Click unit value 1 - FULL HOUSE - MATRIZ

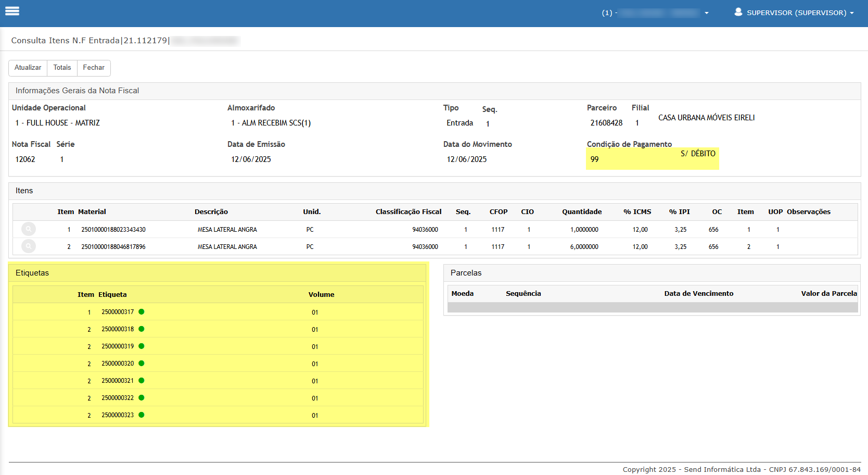(57, 123)
